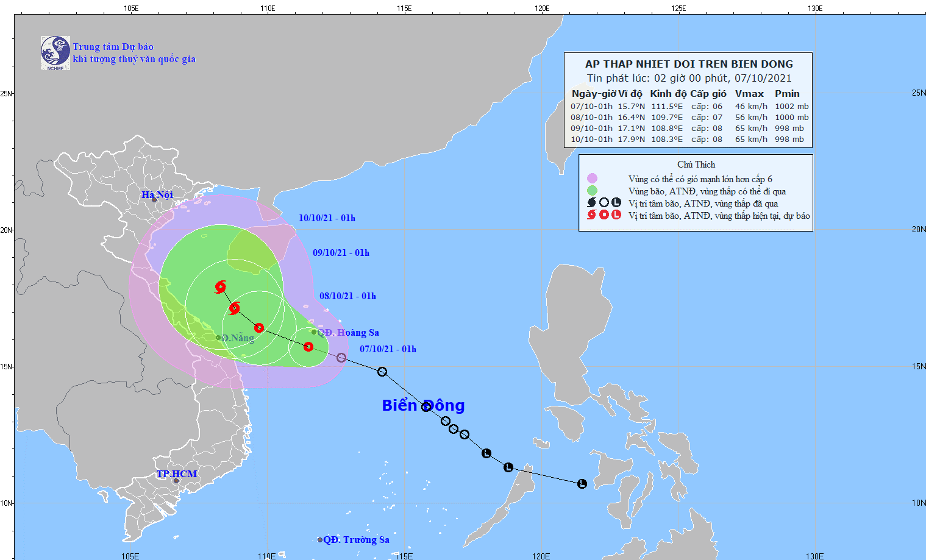Click the legend text about 'hiện tại, dự báo'
The image size is (926, 560).
pos(719,216)
